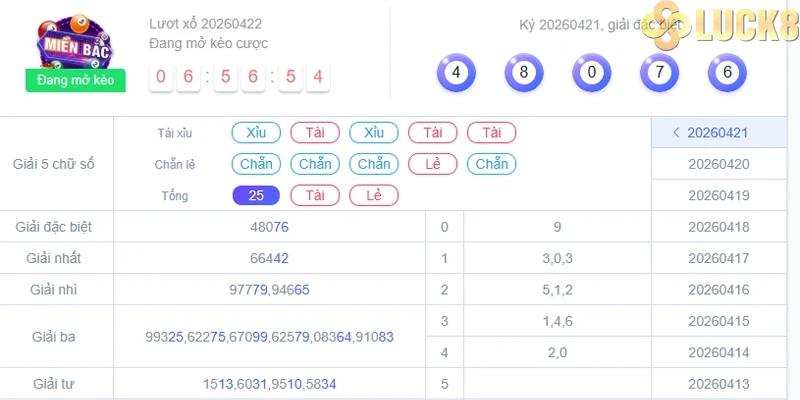Viewport: 800px width, 400px height.
Task: Select draw date 20260415
Action: click(x=719, y=321)
